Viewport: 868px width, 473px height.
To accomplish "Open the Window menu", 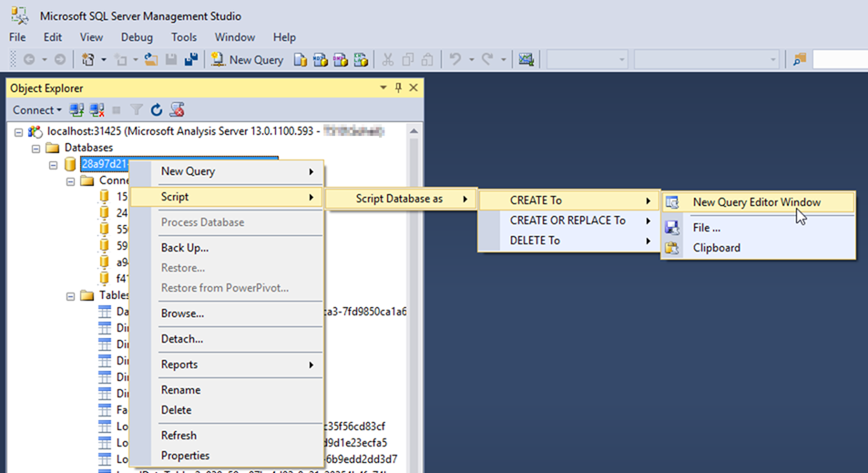I will 235,37.
